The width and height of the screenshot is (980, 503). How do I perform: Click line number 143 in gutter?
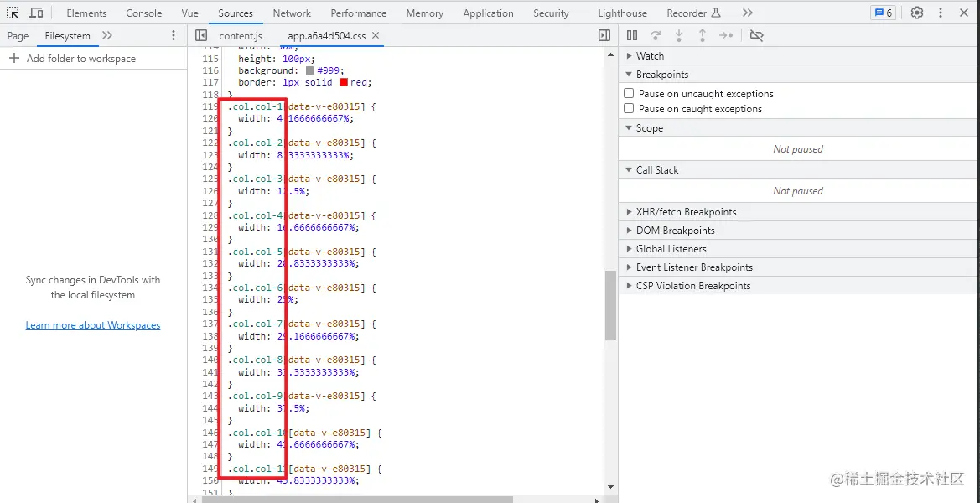210,397
